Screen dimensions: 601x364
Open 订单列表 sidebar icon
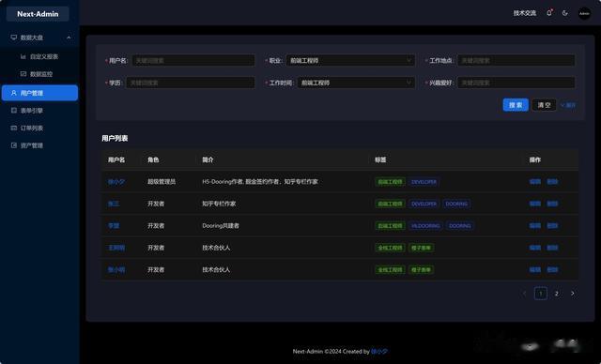[x=14, y=128]
